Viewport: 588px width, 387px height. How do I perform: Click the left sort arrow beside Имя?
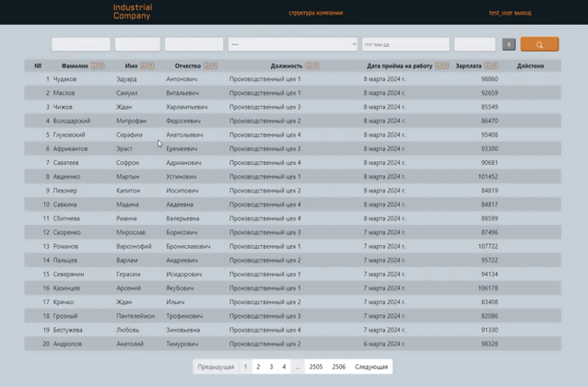point(143,65)
